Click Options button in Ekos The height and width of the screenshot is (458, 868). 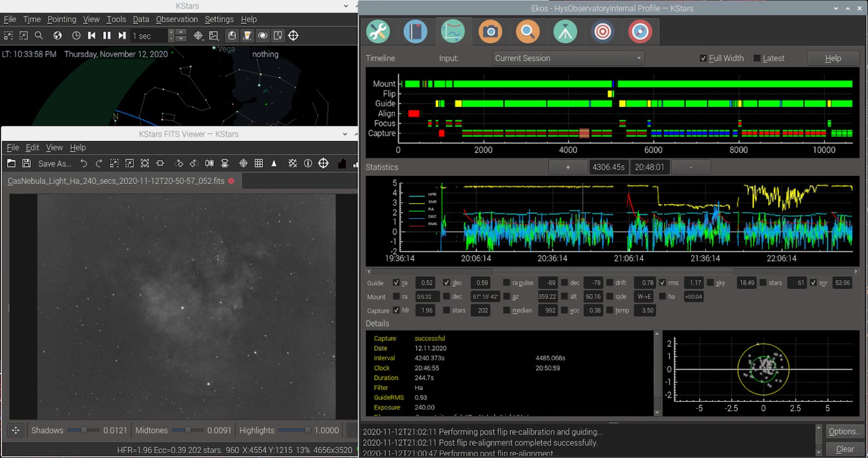coord(845,431)
